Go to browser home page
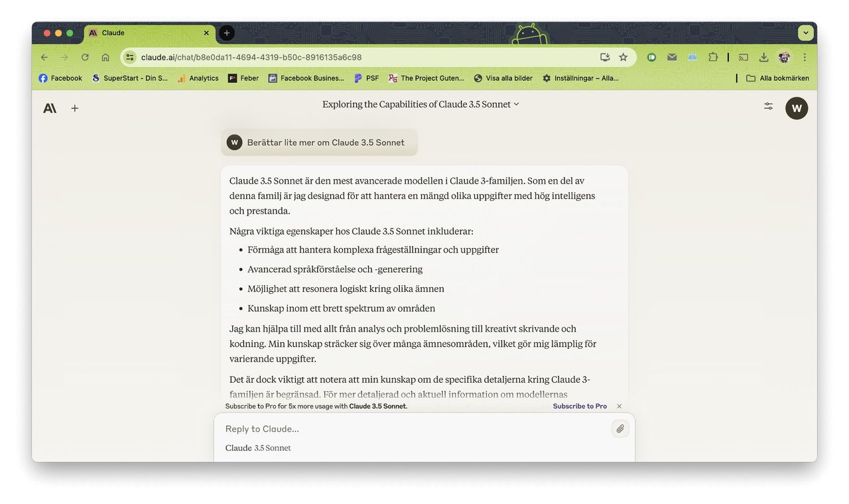This screenshot has height=504, width=849. coord(105,57)
